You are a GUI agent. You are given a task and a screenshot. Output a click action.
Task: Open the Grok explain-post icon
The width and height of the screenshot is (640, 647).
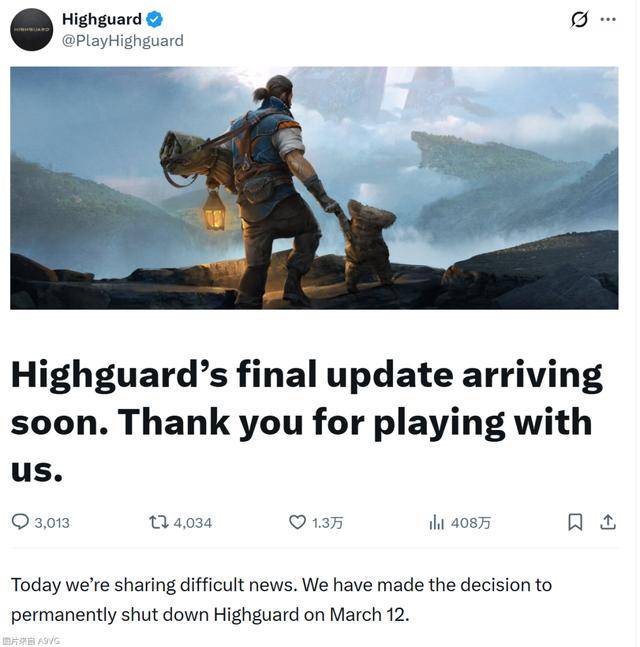pyautogui.click(x=579, y=19)
